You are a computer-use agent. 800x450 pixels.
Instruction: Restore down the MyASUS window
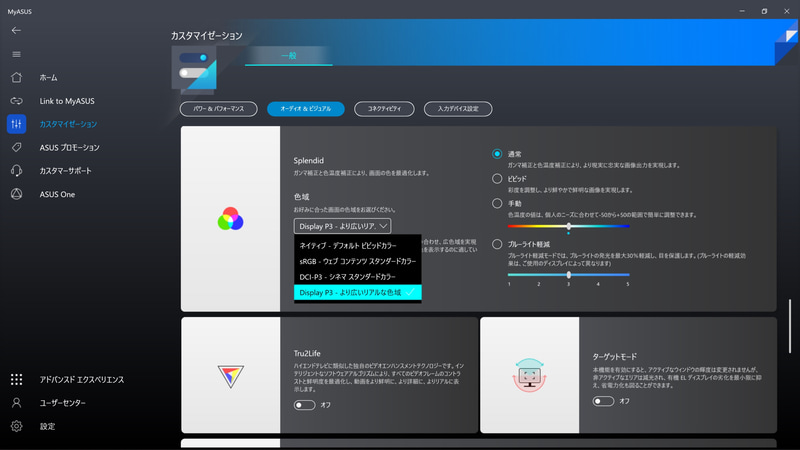tap(764, 11)
